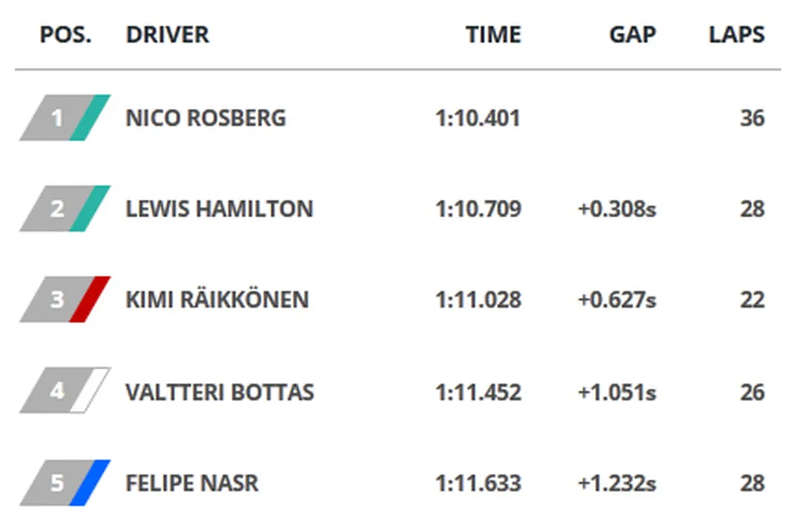Click Bottas's time 1:11.452
The height and width of the screenshot is (532, 798).
point(478,392)
